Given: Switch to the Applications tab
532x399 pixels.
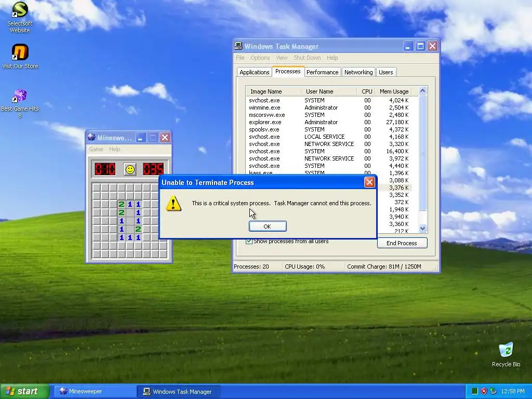Looking at the screenshot, I should coord(254,72).
